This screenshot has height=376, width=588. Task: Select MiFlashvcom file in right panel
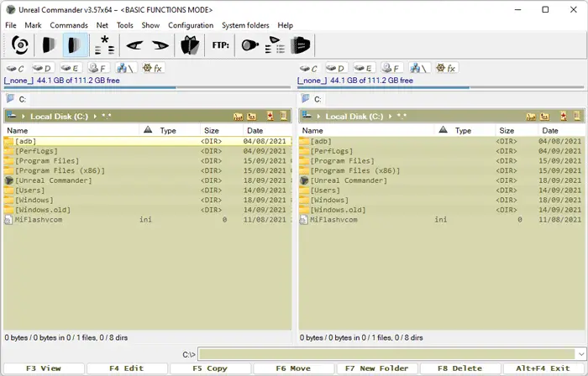(x=442, y=220)
